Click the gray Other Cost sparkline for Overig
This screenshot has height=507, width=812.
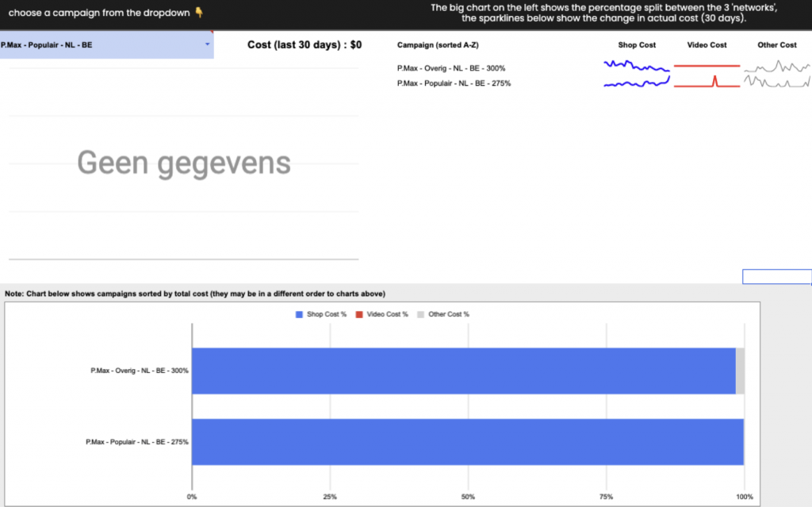[x=777, y=68]
